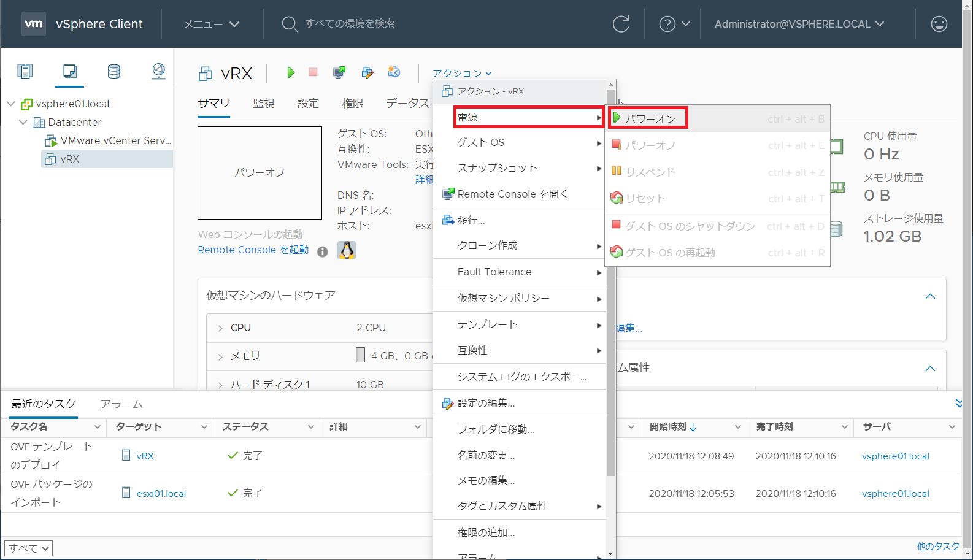Image resolution: width=973 pixels, height=560 pixels.
Task: Open the すべて filter dropdown
Action: 29,548
